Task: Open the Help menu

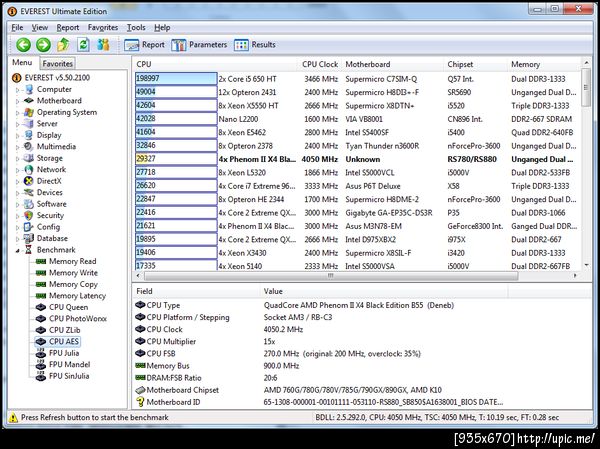Action: [162, 28]
